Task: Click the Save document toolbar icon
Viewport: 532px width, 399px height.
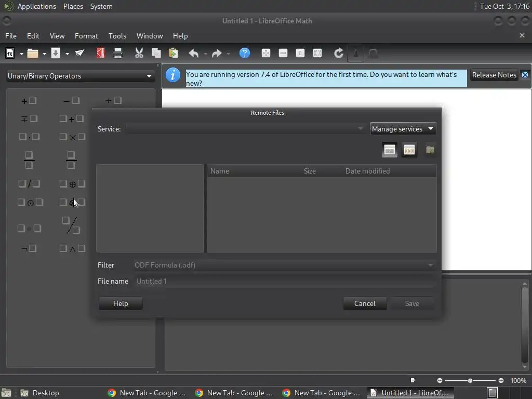Action: (55, 54)
